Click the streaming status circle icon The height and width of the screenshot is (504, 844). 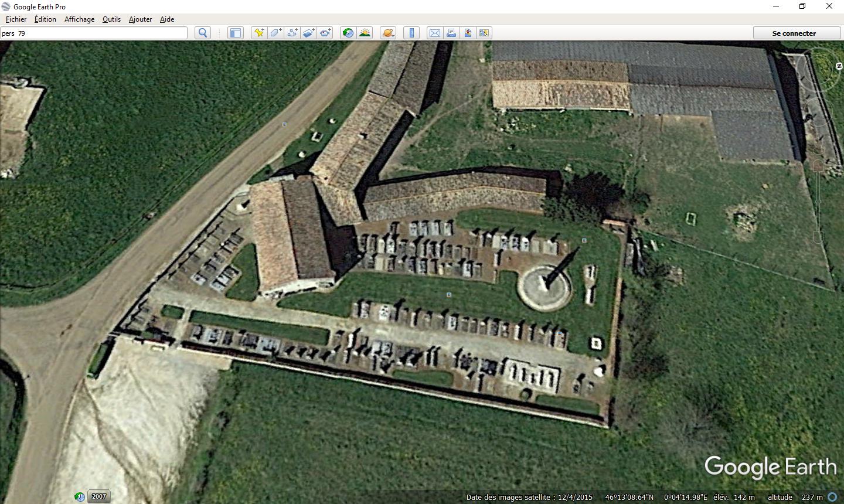coord(832,497)
